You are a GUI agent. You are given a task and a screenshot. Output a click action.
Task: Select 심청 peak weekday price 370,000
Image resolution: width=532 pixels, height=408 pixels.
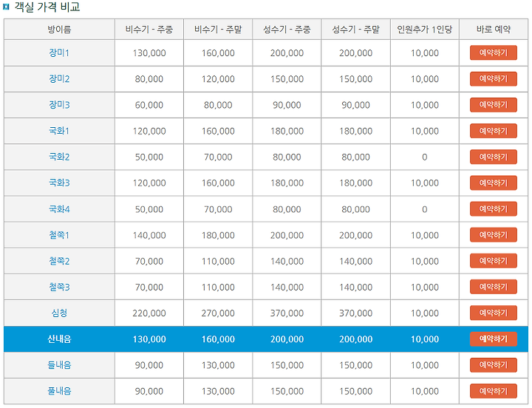[x=287, y=313]
